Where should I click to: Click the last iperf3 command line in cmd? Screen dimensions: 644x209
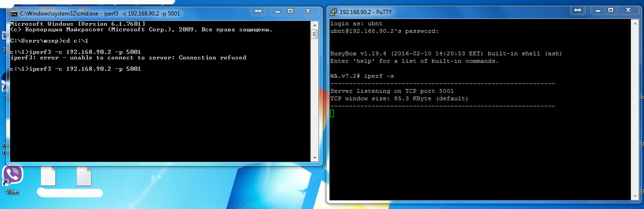(x=76, y=69)
